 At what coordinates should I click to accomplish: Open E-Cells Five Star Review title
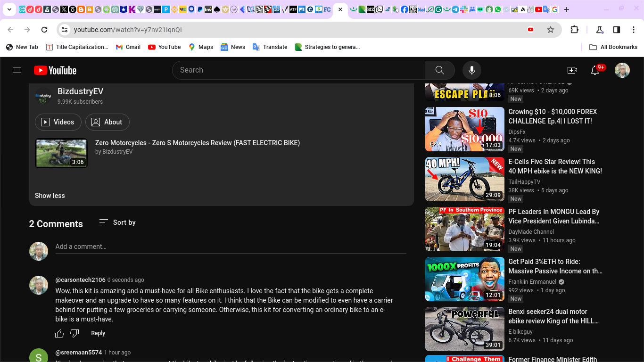coord(555,166)
